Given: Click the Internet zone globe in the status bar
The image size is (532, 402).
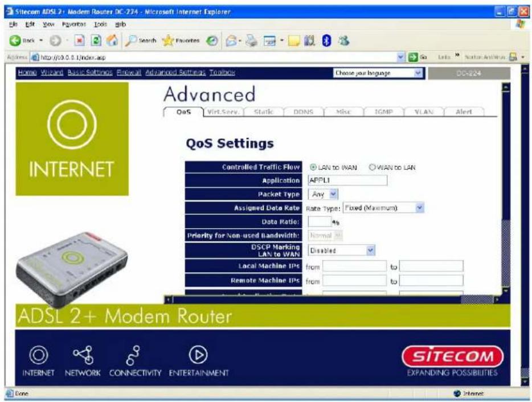Looking at the screenshot, I should 457,393.
